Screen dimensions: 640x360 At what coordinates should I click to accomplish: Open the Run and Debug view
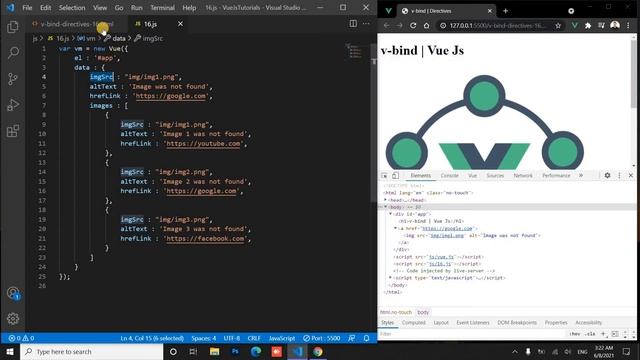tap(13, 105)
